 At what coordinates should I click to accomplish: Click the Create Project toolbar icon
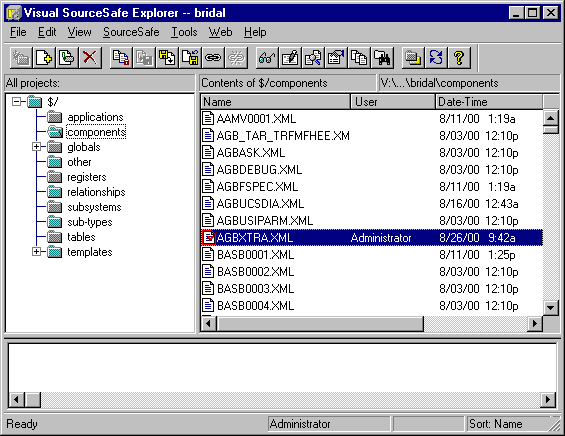click(21, 58)
